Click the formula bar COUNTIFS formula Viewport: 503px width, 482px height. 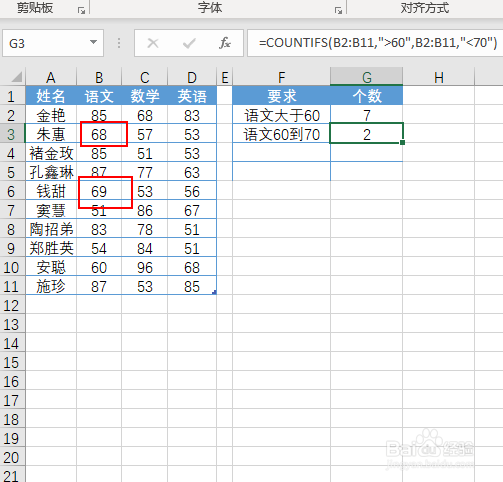tap(378, 43)
